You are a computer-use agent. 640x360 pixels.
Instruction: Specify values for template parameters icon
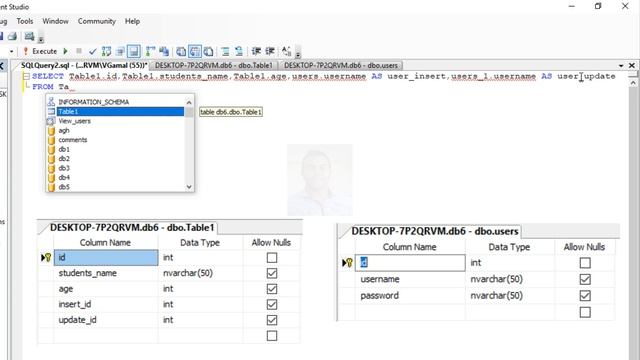click(x=287, y=51)
